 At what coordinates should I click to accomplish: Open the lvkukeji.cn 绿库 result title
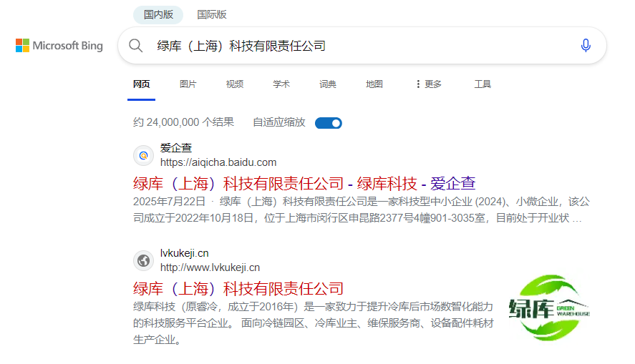[x=238, y=289]
